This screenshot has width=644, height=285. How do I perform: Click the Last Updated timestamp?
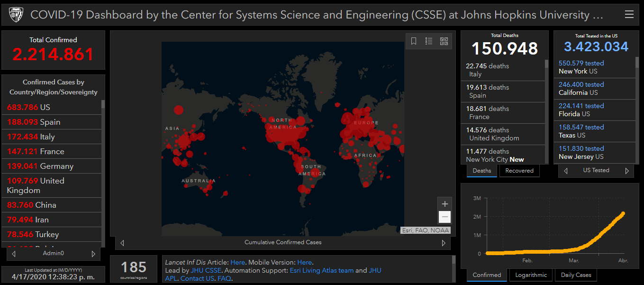[x=53, y=276]
